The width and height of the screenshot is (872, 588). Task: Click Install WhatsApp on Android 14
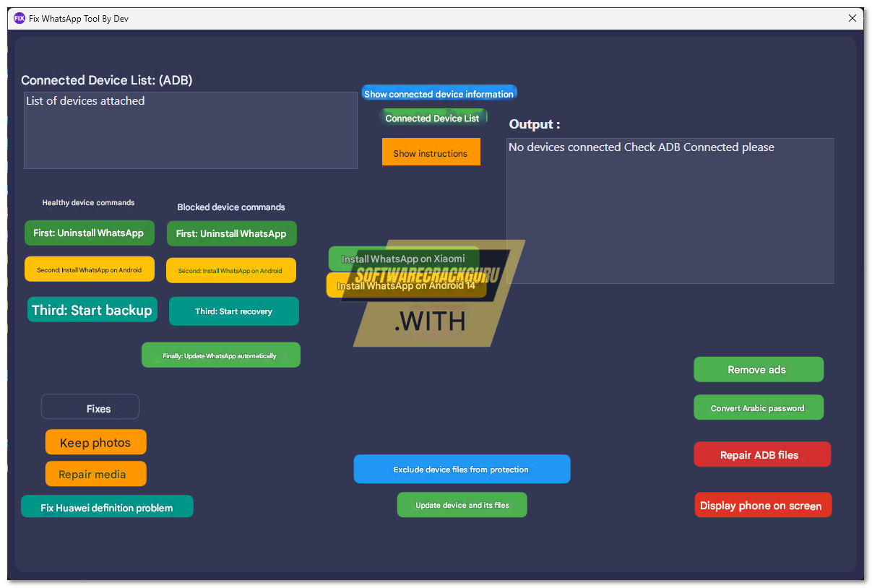[406, 285]
